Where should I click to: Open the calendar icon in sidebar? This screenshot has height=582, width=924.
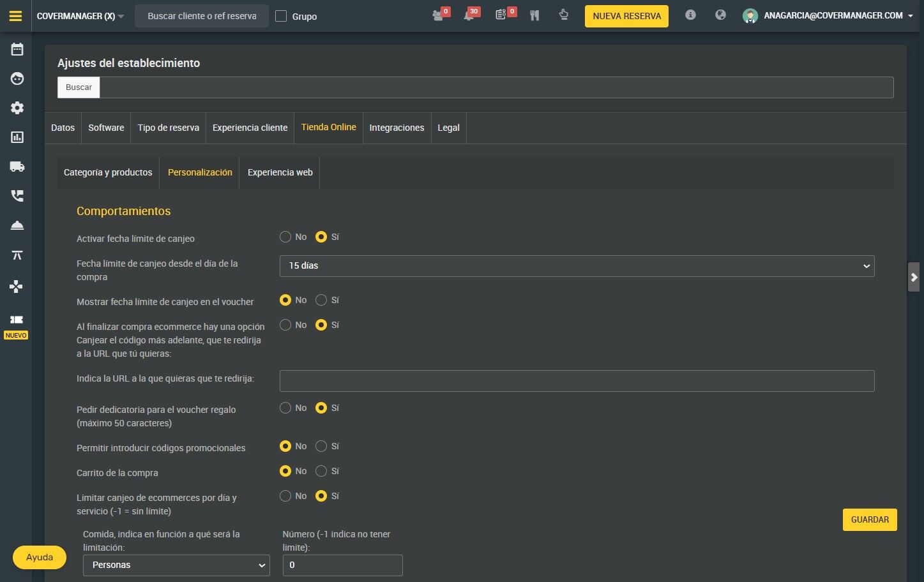tap(17, 49)
